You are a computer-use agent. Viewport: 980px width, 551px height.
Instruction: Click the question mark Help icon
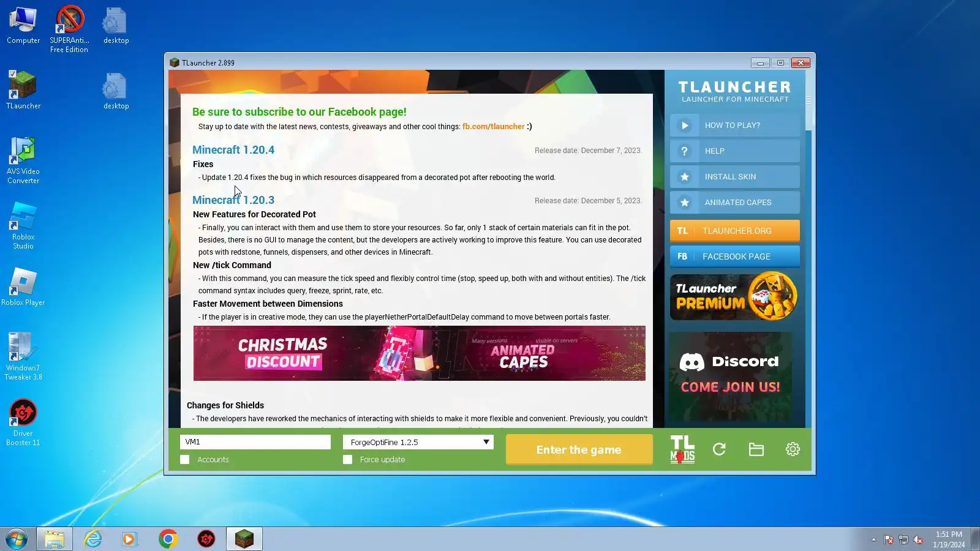click(x=685, y=151)
